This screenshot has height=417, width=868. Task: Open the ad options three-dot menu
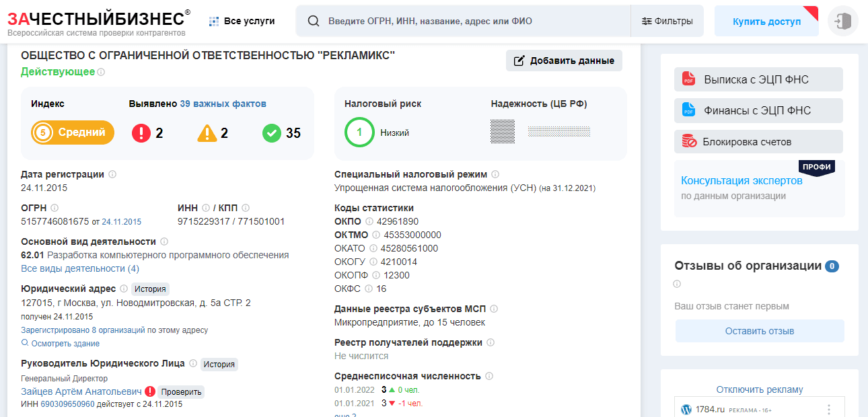(829, 409)
